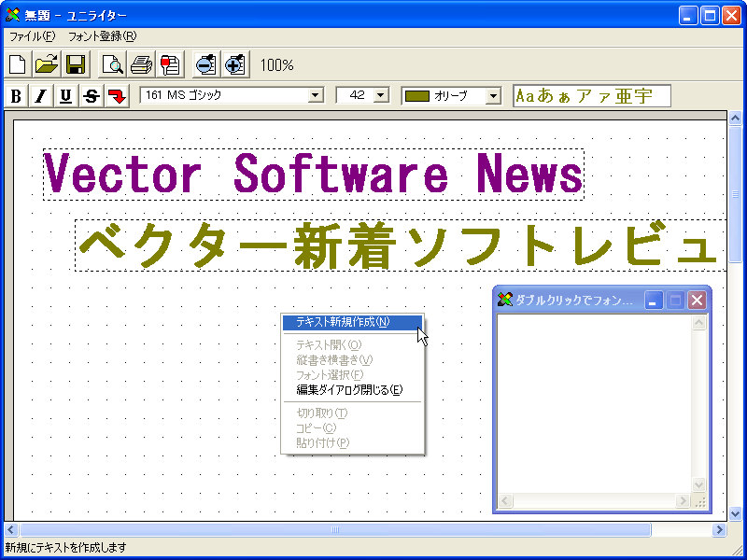Choose 編集ダイアログ閉じる(E) from context menu

352,390
